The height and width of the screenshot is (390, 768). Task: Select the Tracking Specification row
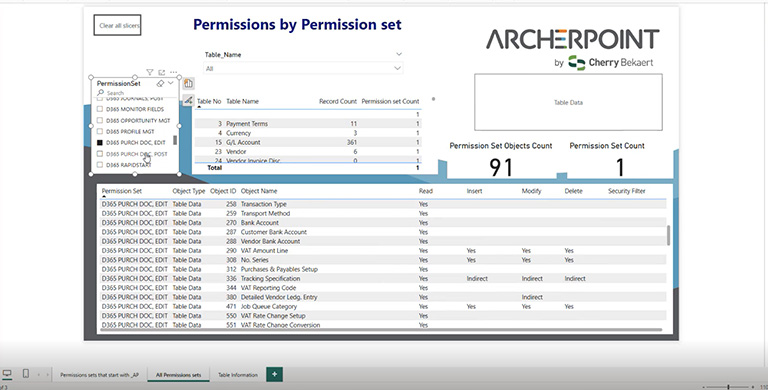click(x=384, y=279)
